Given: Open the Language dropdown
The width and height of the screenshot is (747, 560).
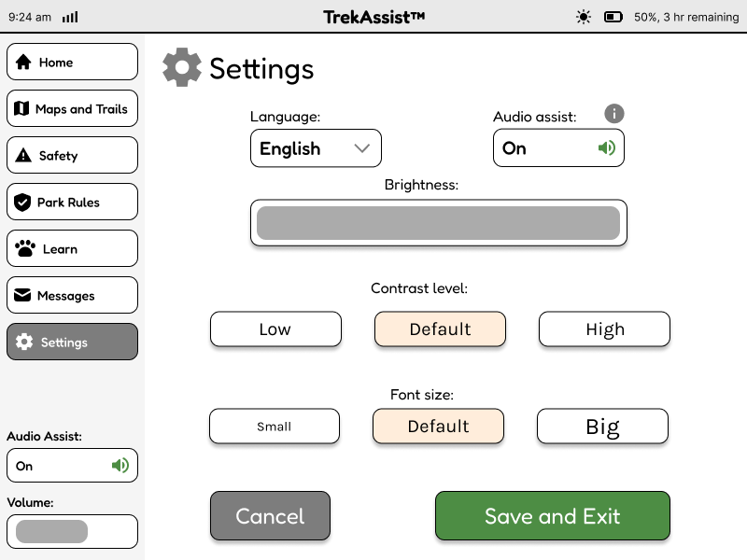Looking at the screenshot, I should (x=316, y=147).
